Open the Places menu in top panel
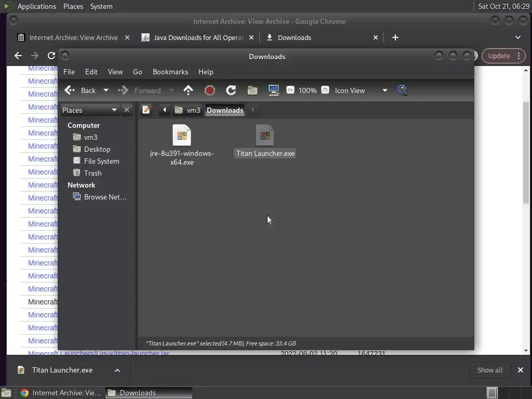The image size is (532, 399). pos(73,6)
